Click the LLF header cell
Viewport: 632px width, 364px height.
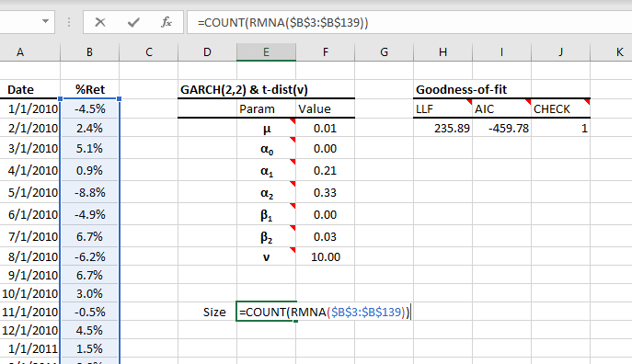click(x=442, y=108)
